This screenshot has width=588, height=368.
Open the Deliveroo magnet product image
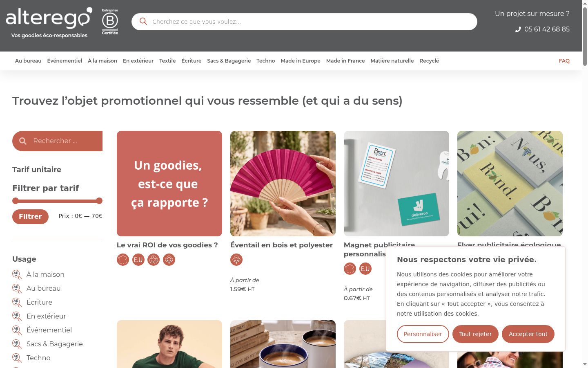coord(396,184)
